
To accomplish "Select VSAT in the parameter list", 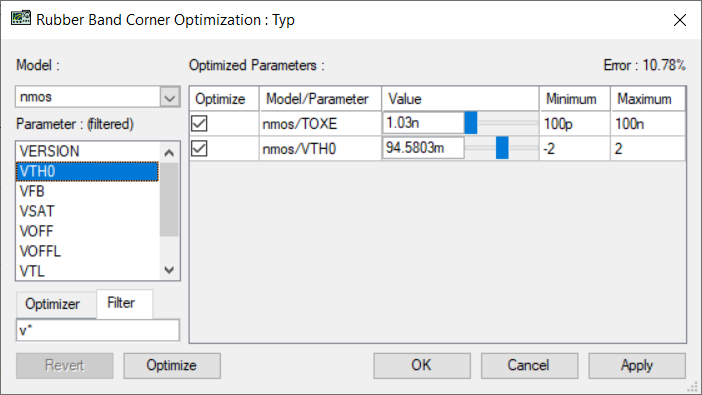I will click(87, 211).
